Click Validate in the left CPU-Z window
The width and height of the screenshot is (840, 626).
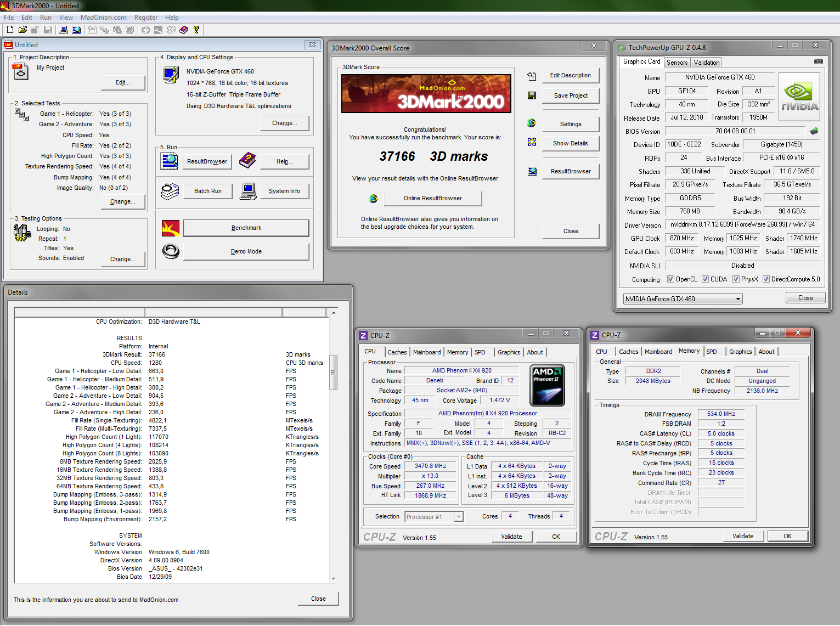(511, 537)
